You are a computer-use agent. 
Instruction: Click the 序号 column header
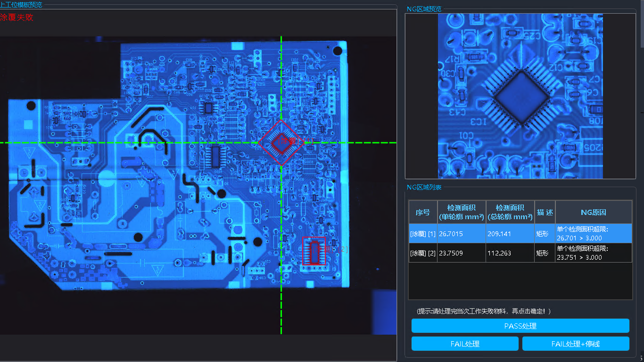[422, 212]
